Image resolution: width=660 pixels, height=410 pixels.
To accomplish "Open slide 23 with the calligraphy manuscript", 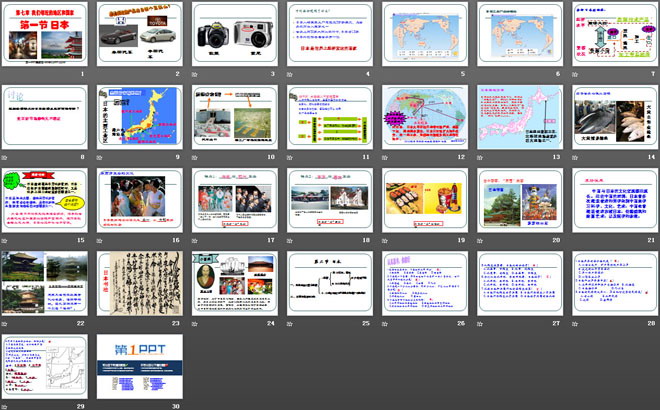I will (139, 283).
